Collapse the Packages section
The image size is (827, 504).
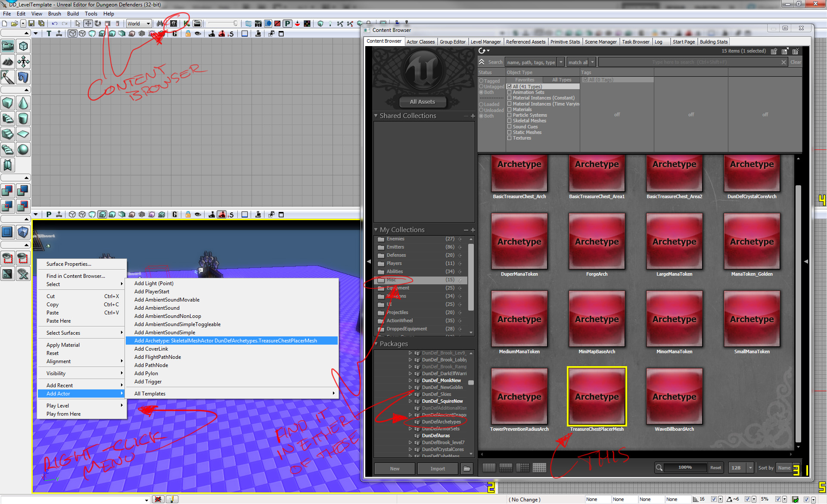[x=376, y=344]
